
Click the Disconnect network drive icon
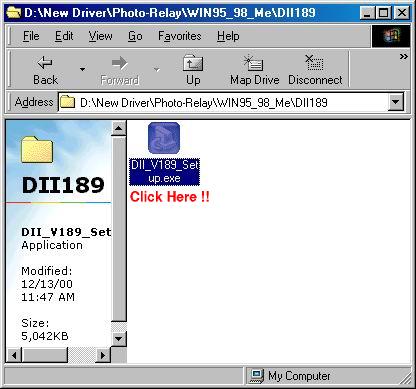(x=314, y=62)
